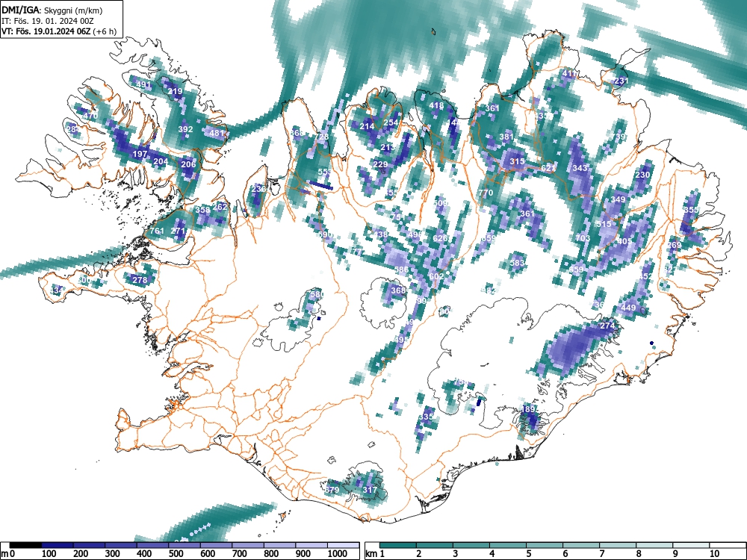
Task: Click the visibility value '491' on the map
Action: coord(143,85)
